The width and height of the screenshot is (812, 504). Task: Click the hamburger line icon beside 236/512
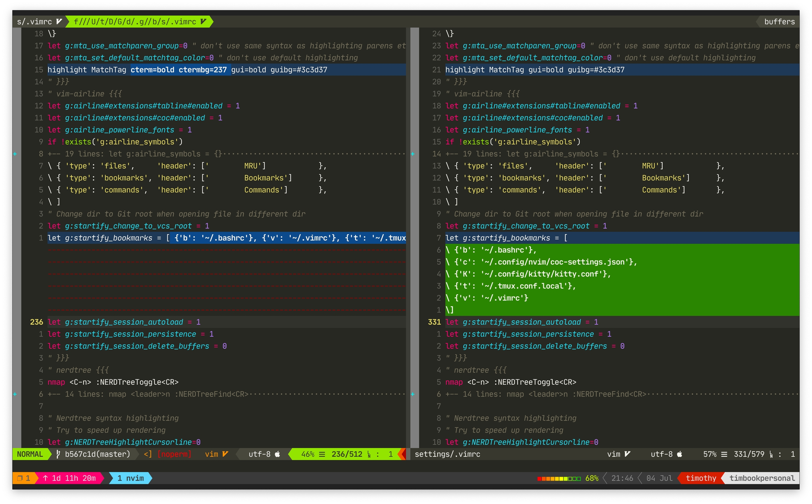tap(322, 454)
